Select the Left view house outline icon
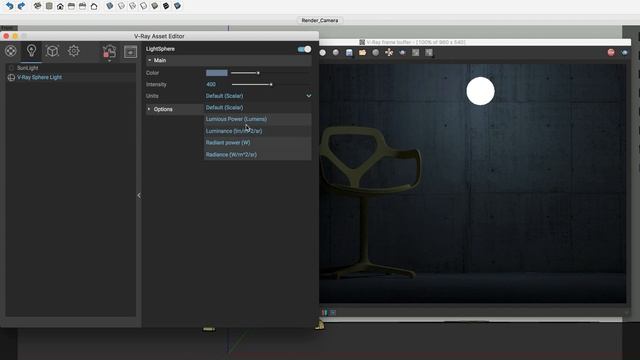This screenshot has width=640, height=360. coord(94,6)
